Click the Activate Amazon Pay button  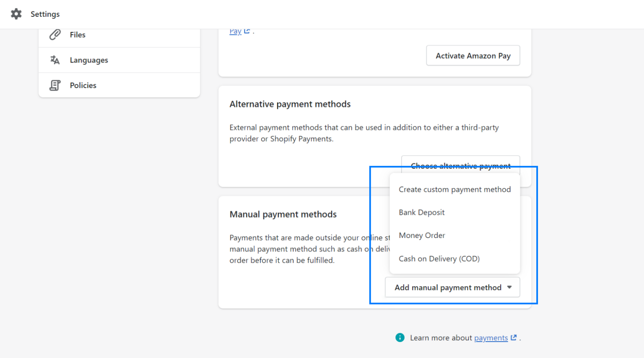click(x=473, y=55)
